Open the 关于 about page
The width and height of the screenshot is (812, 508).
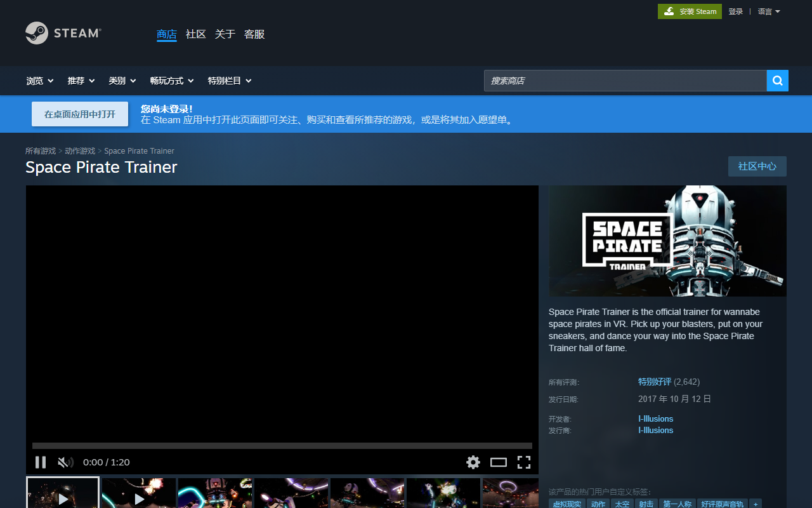225,34
